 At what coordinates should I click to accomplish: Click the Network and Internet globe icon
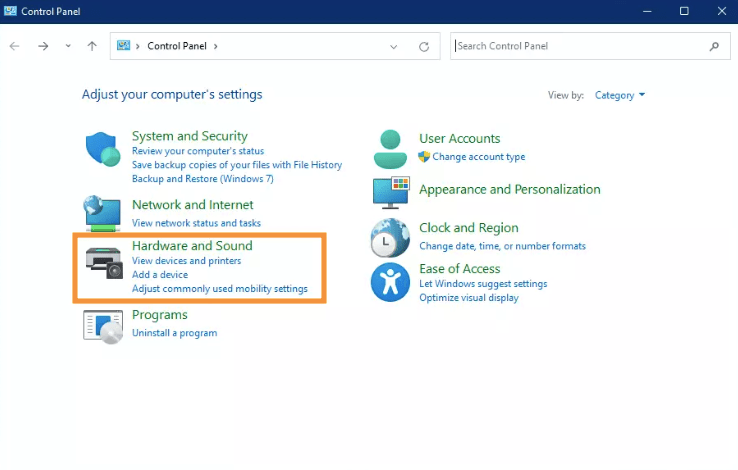[103, 213]
